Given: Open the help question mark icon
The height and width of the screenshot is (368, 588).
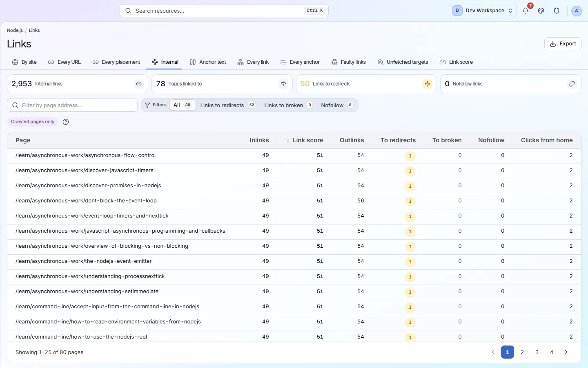Looking at the screenshot, I should click(x=66, y=122).
